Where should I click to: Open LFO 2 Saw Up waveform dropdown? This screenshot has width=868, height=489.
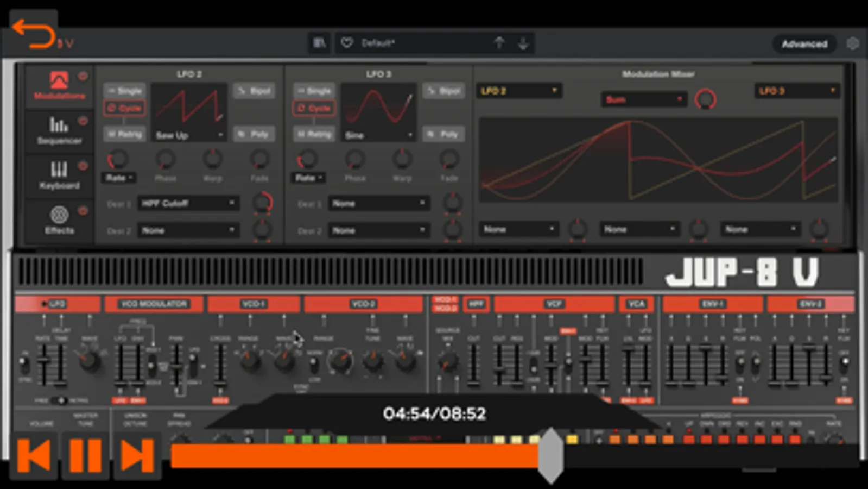click(x=189, y=135)
